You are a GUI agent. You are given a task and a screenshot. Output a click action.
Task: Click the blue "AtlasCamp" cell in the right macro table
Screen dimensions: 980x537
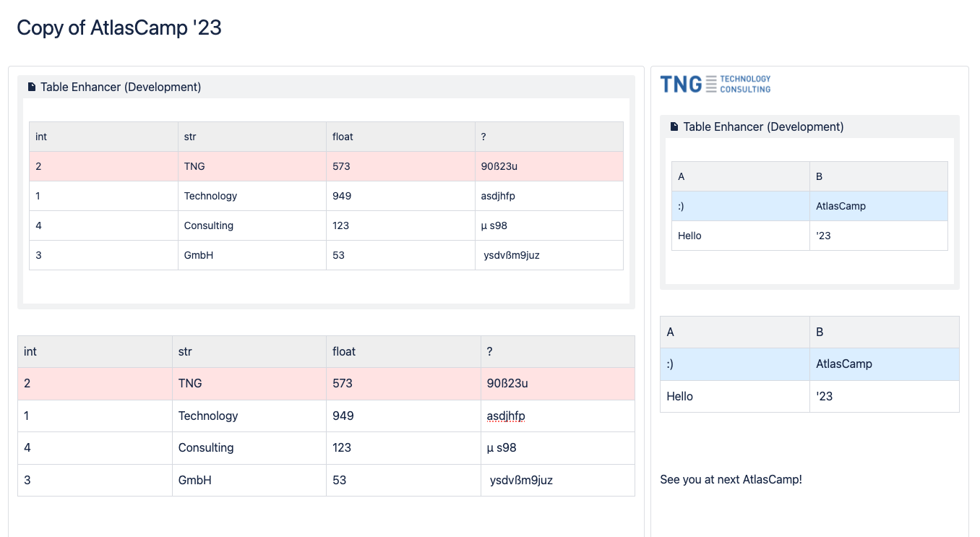pyautogui.click(x=841, y=206)
